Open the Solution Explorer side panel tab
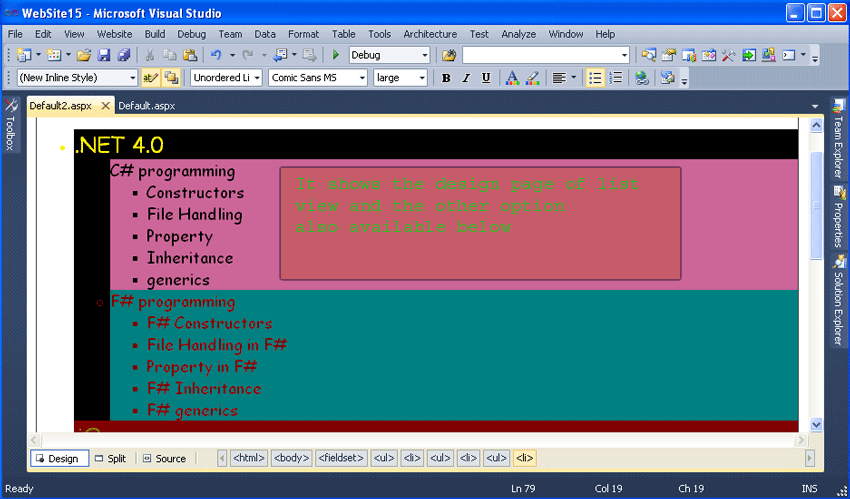 tap(839, 300)
